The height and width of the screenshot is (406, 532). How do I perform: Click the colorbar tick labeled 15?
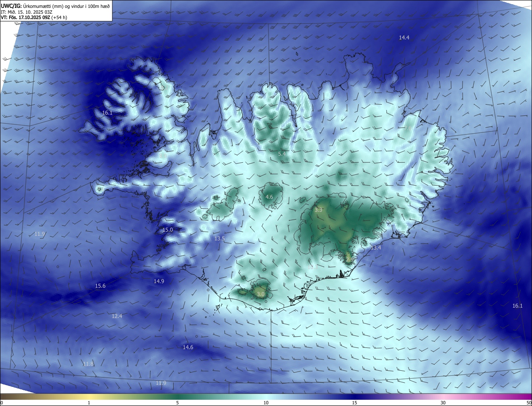[355, 403]
